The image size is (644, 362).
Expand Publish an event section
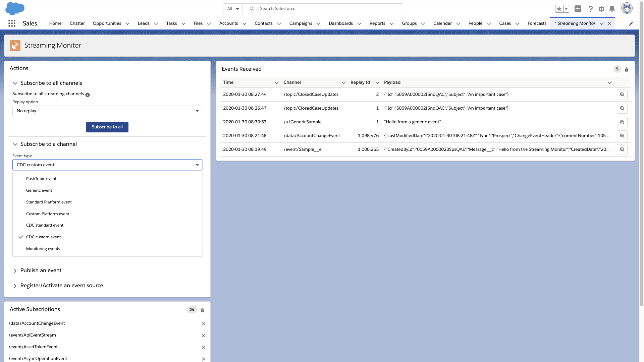click(15, 271)
